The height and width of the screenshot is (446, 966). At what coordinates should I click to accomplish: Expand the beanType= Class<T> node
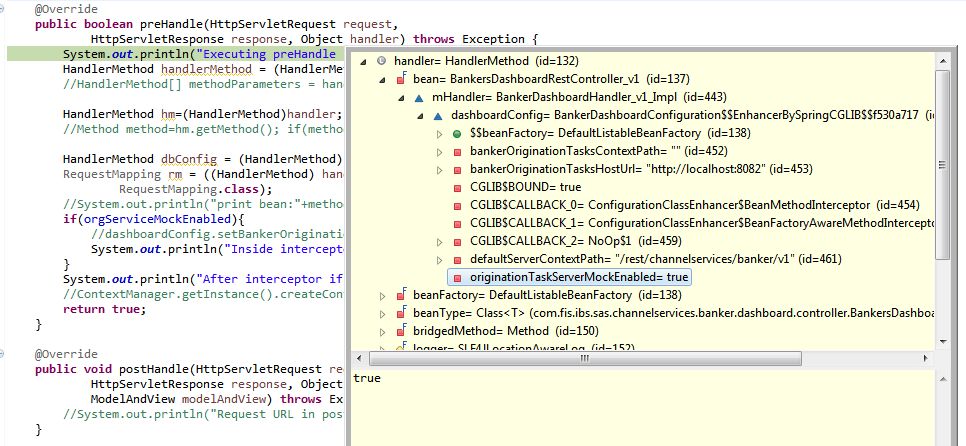point(382,314)
